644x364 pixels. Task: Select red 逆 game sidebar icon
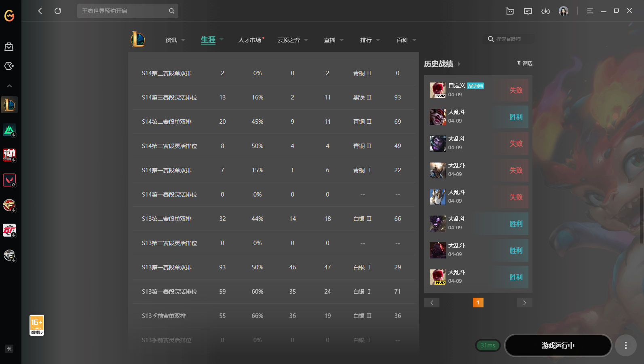(x=9, y=155)
